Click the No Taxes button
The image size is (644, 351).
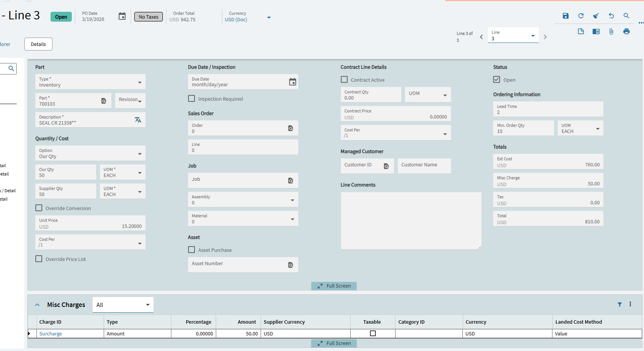pyautogui.click(x=149, y=17)
